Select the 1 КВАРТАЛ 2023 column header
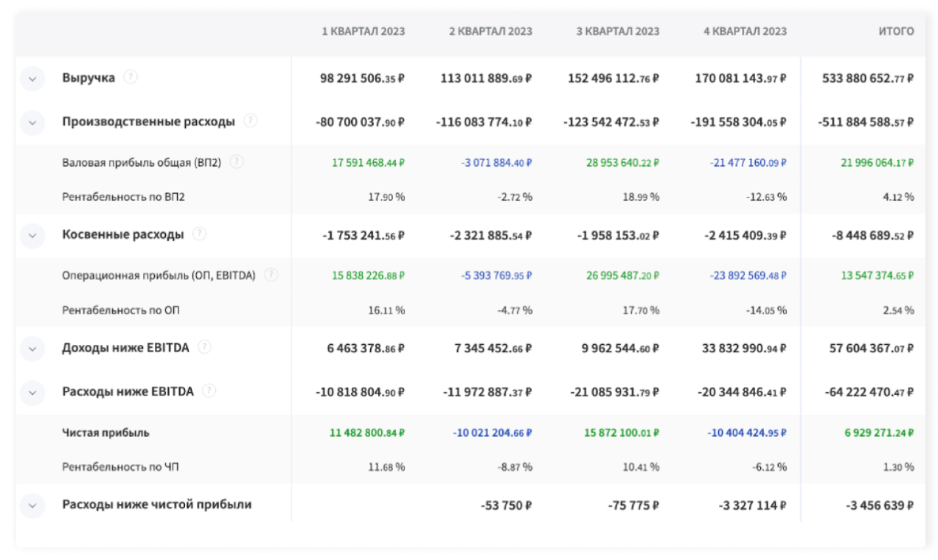938x560 pixels. [363, 32]
